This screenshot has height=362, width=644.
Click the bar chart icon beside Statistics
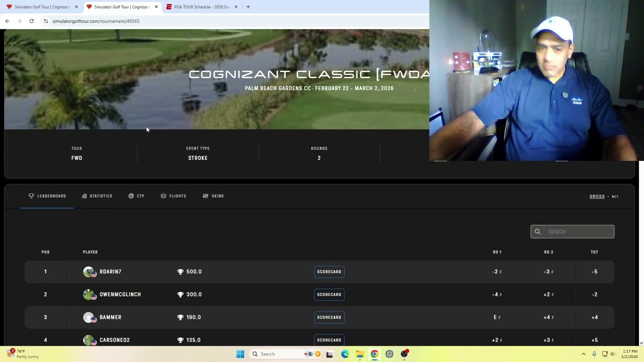(x=85, y=196)
